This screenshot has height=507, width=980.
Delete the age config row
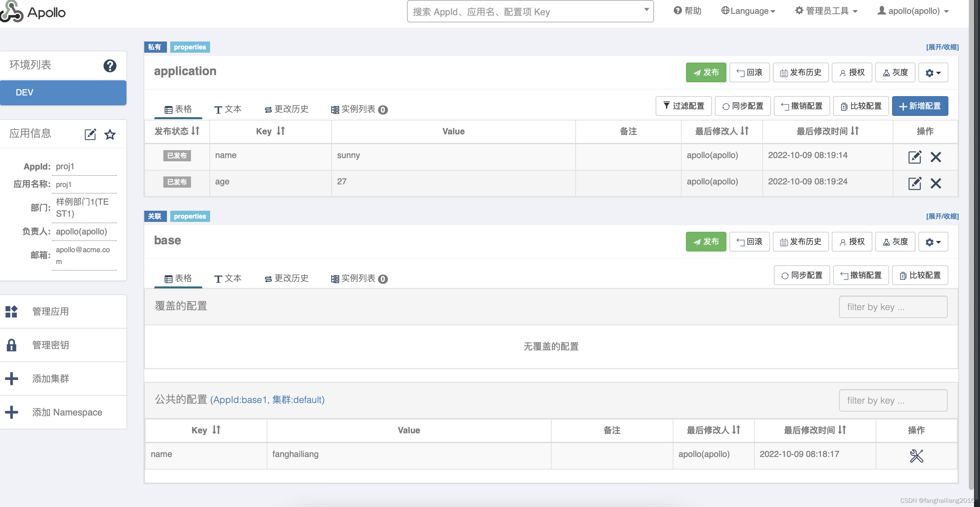(936, 183)
